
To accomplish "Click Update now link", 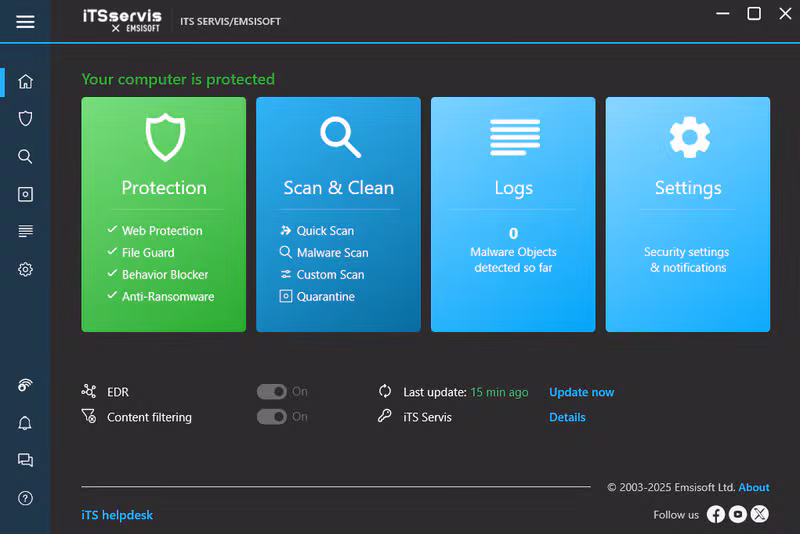I will 582,392.
